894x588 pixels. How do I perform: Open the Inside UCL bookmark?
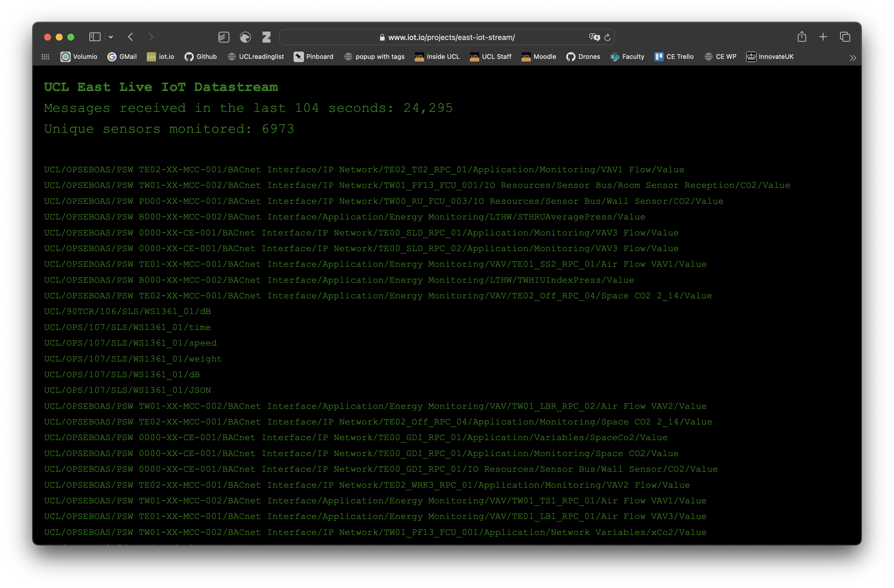click(x=437, y=57)
